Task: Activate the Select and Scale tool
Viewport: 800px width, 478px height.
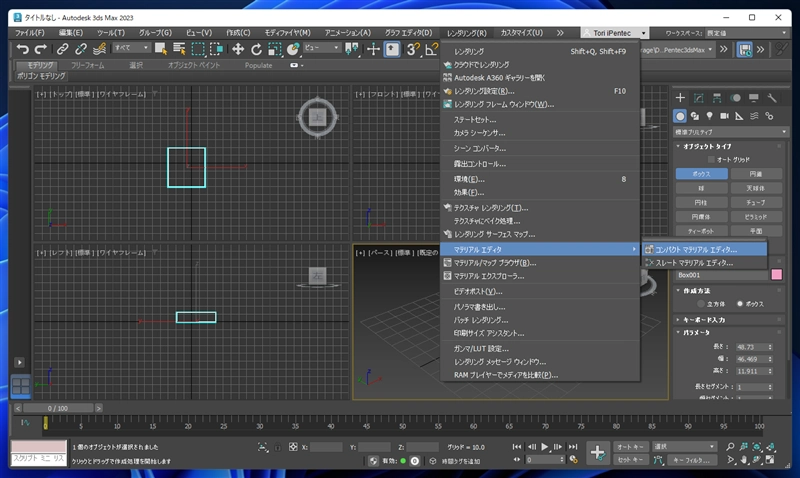Action: (x=274, y=49)
